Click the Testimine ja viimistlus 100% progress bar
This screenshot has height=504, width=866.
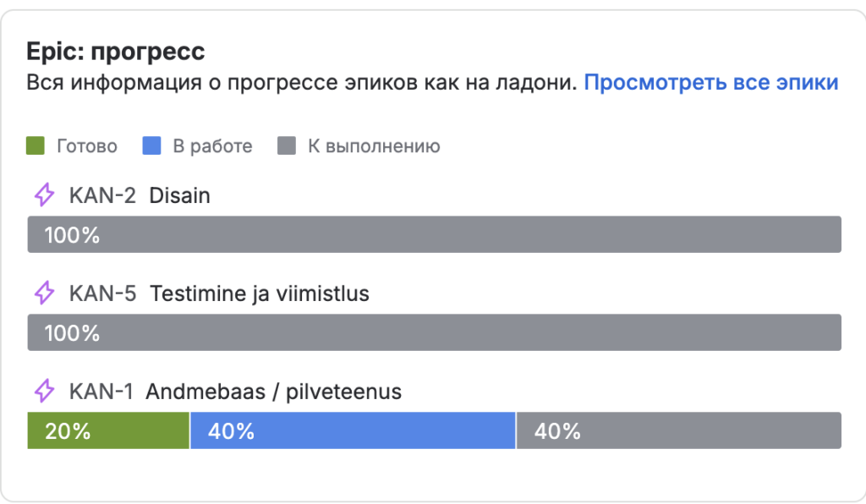point(434,332)
